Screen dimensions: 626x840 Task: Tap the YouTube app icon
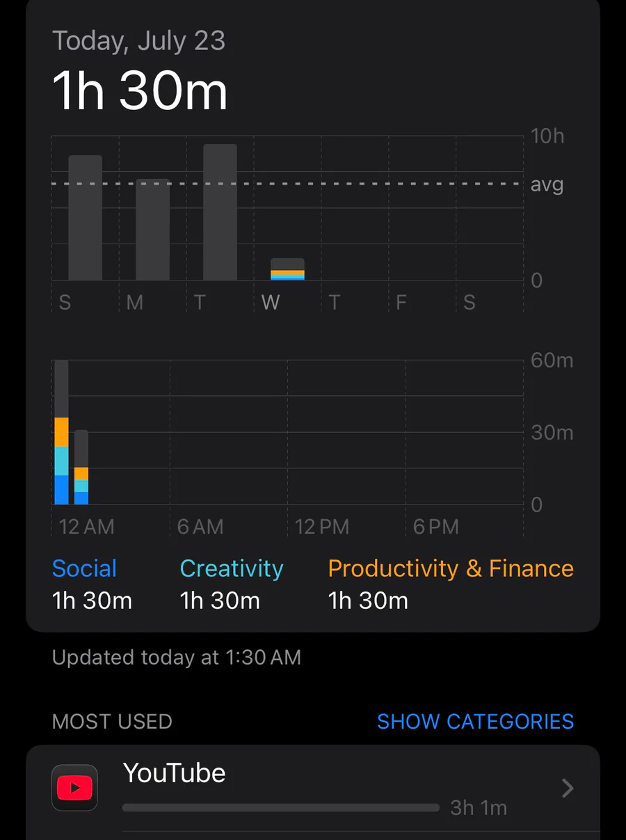(x=74, y=788)
